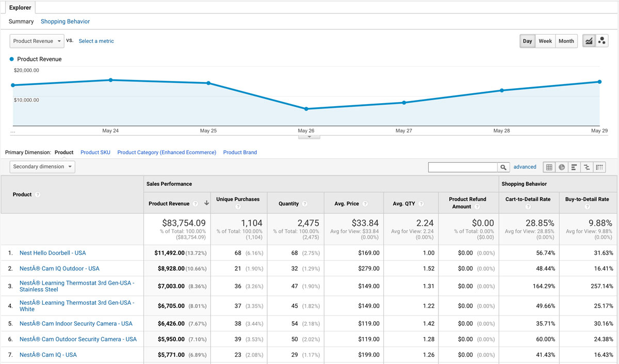Click the Product Revenue sort arrow

206,203
